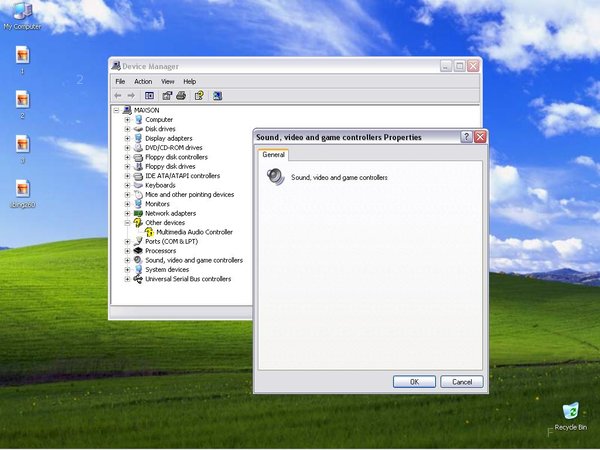This screenshot has height=450, width=600.
Task: Open the Action menu
Action: click(x=143, y=82)
